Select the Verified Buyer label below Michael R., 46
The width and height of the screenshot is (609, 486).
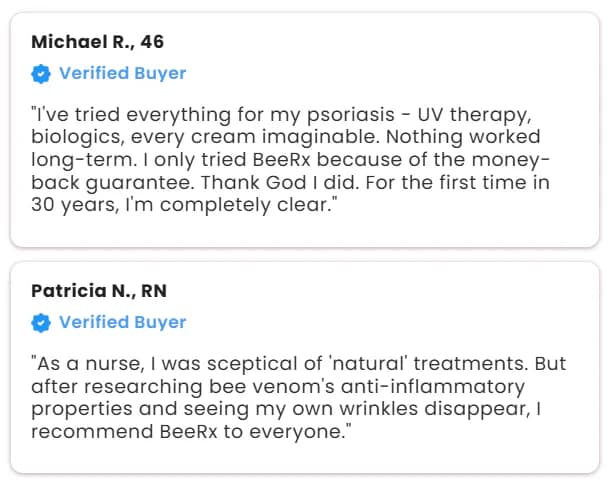tap(122, 73)
